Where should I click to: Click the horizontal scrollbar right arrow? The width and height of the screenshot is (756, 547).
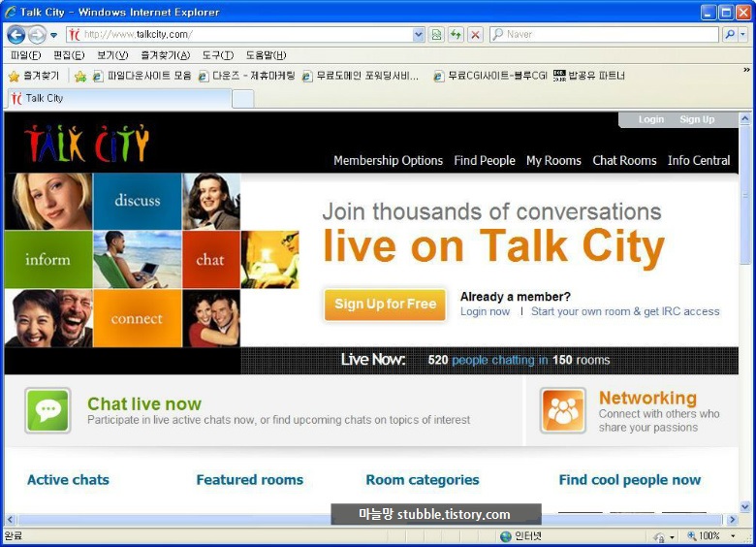[x=733, y=520]
